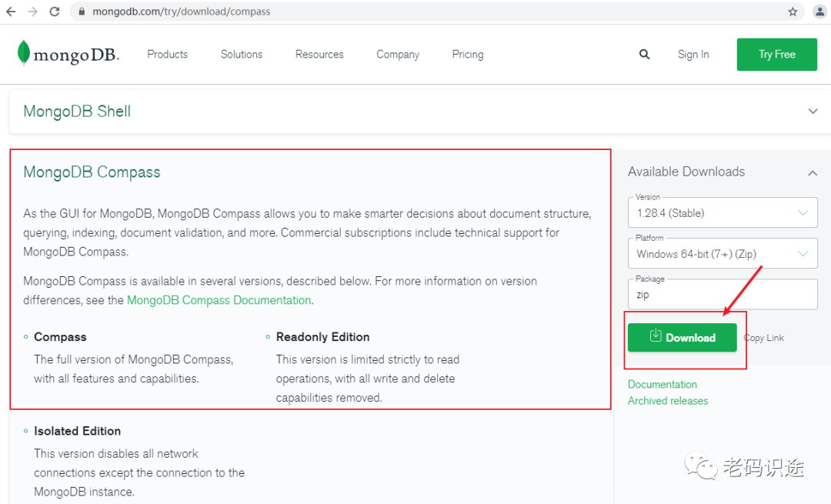
Task: Click the green Download button
Action: pyautogui.click(x=682, y=338)
